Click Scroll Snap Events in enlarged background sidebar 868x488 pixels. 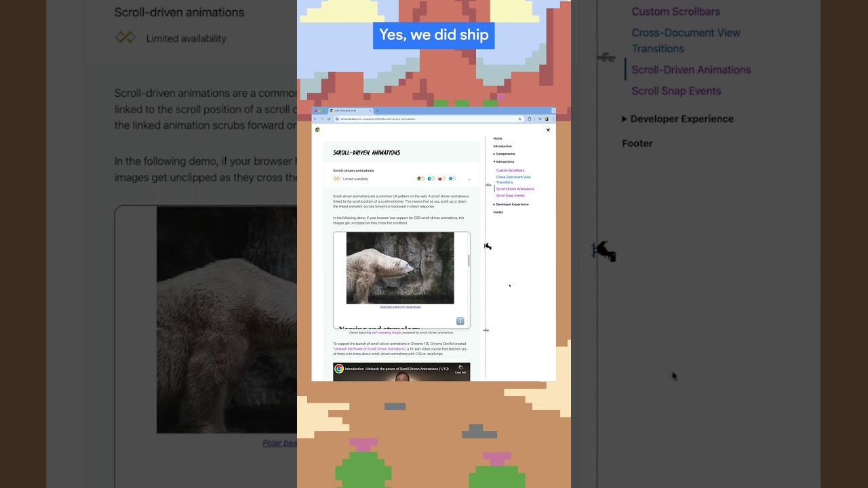point(676,91)
